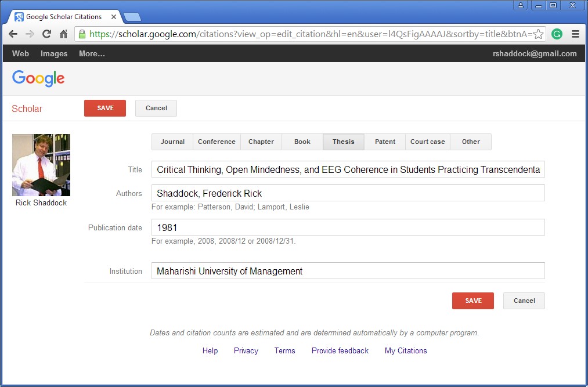588x387 pixels.
Task: Click the Chrome user profile icon in title bar
Action: [x=521, y=5]
